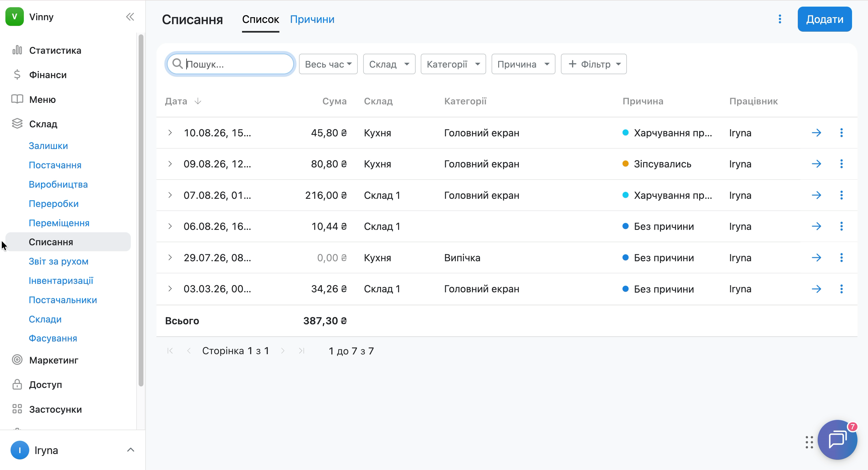
Task: Expand the 07.08.26 write-off row
Action: click(170, 195)
